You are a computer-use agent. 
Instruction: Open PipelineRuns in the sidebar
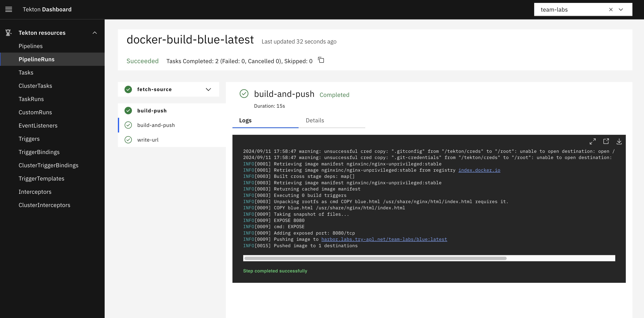(52, 59)
